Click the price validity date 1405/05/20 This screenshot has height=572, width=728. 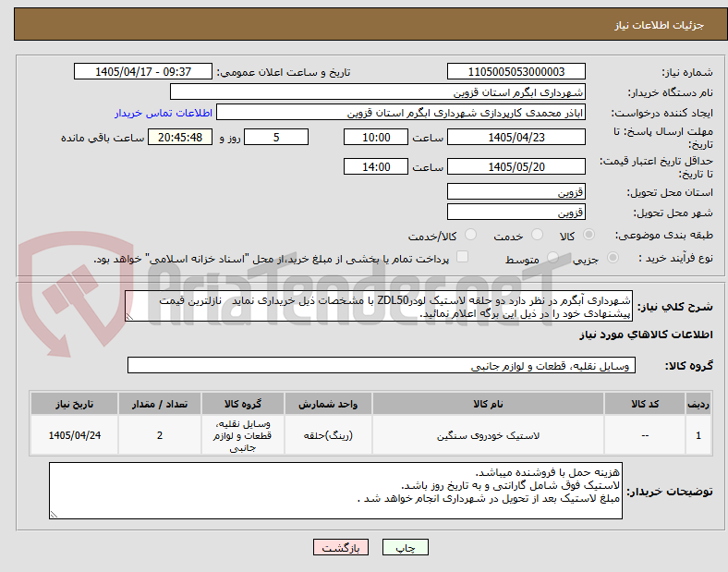[516, 166]
